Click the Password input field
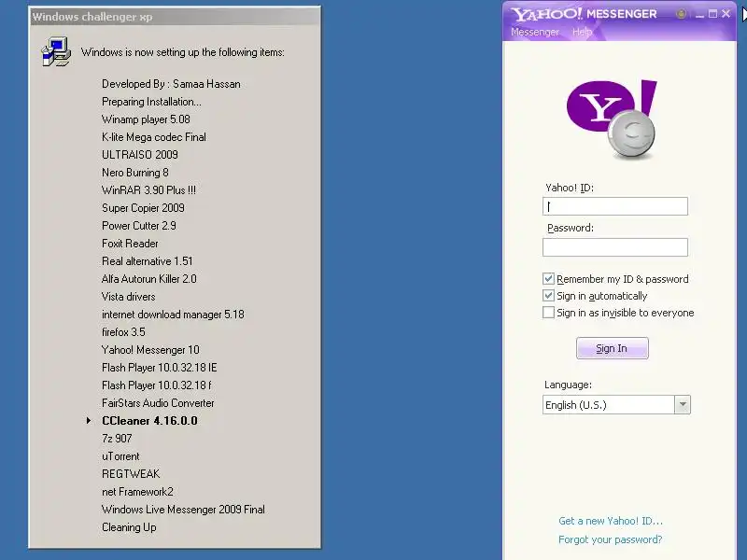Image resolution: width=747 pixels, height=560 pixels. point(615,247)
